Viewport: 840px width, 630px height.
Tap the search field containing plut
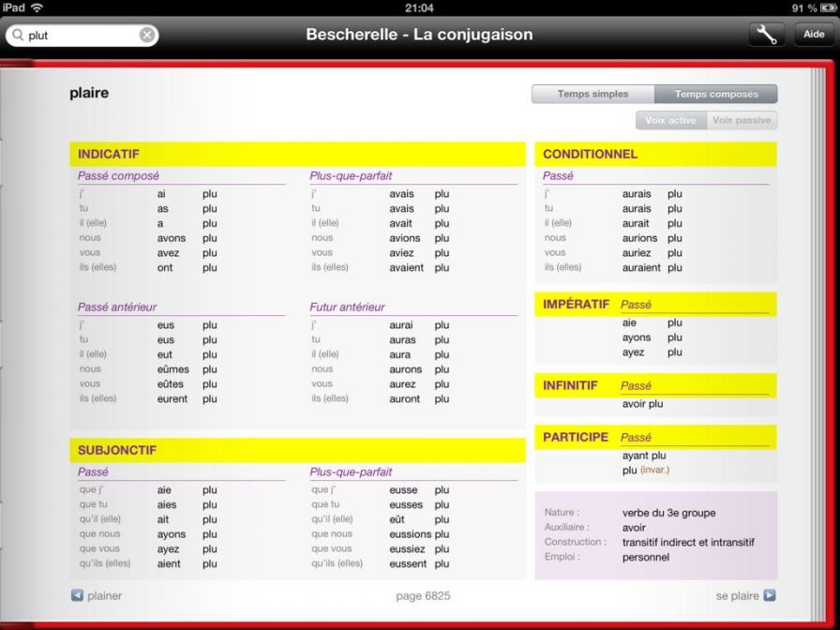pos(82,36)
